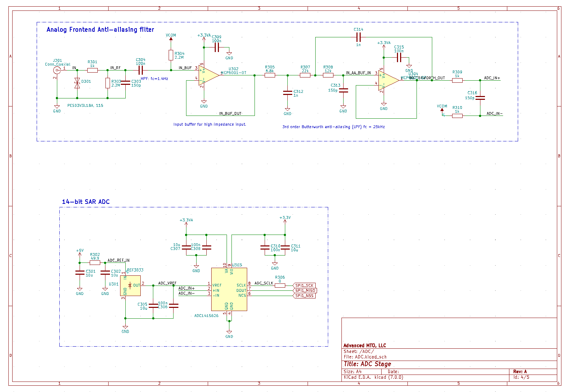Select the ADC_VREF net label
This screenshot has width=567, height=392.
[x=167, y=283]
